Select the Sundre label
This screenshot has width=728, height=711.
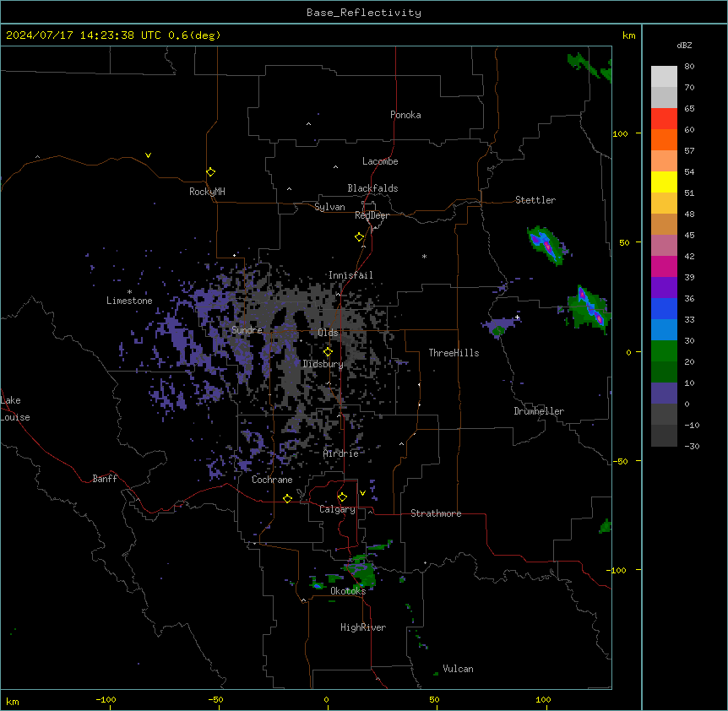pyautogui.click(x=247, y=330)
